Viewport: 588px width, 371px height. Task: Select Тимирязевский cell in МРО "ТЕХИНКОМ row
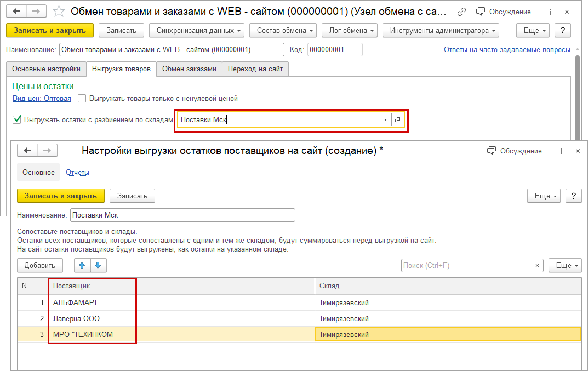[448, 335]
